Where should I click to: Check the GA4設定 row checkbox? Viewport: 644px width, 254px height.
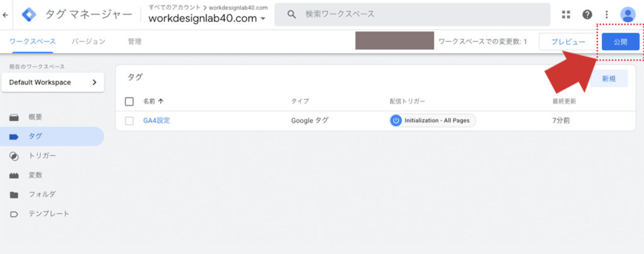[130, 121]
